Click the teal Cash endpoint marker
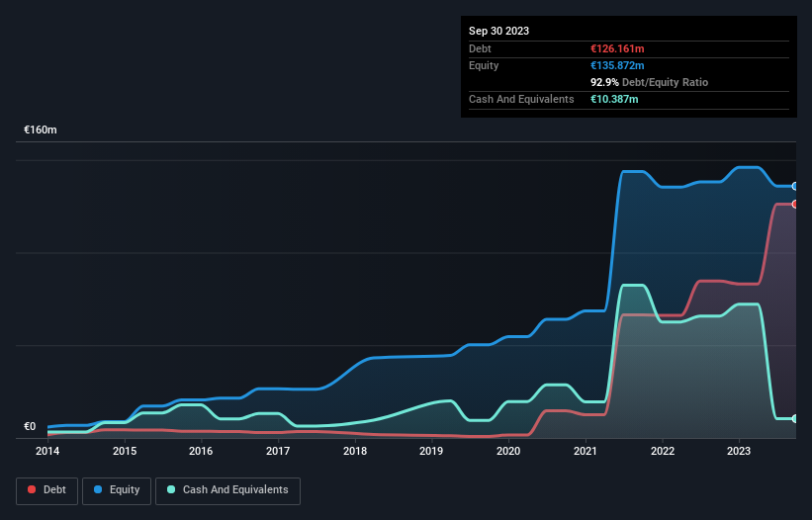The image size is (812, 520). [795, 418]
